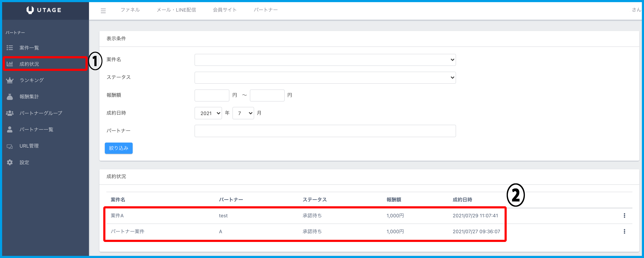
Task: Click the 絞り込み filter button
Action: pyautogui.click(x=119, y=148)
